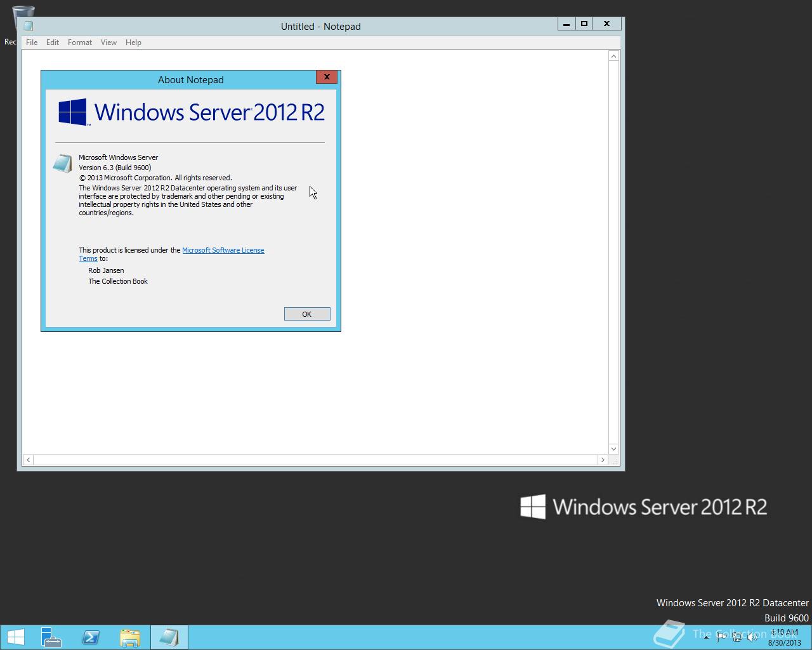Launch Server Manager from taskbar
Screen dimensions: 812x650
(51, 637)
